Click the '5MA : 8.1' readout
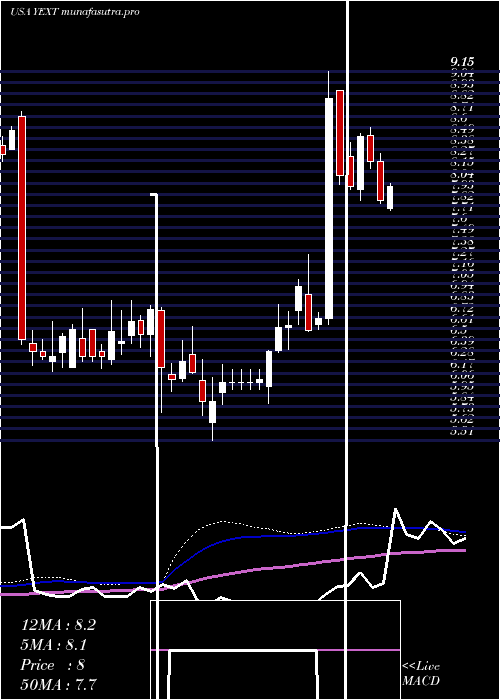The image size is (500, 700). (x=54, y=645)
